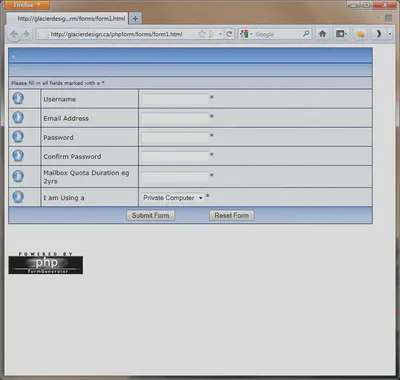
Task: Open the bookmarks toolbar button
Action: 341,34
